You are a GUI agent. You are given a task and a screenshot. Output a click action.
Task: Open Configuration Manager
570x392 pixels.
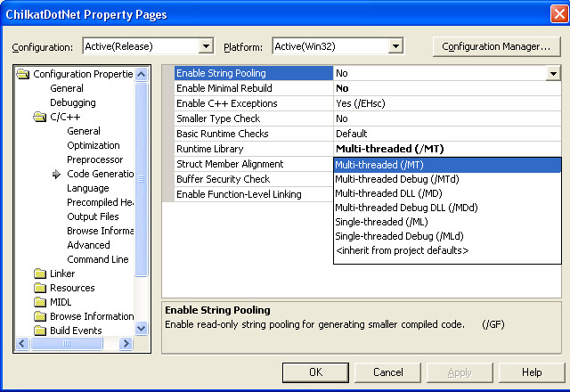coord(496,46)
